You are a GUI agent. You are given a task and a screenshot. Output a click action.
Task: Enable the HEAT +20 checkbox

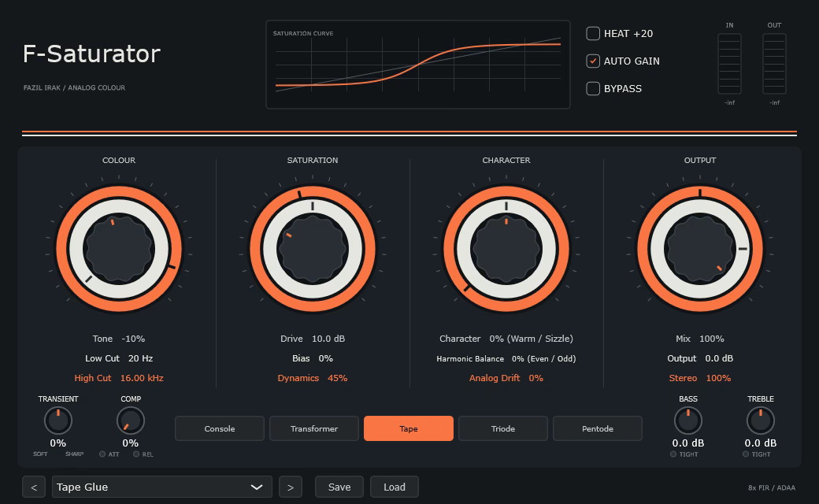[x=593, y=33]
